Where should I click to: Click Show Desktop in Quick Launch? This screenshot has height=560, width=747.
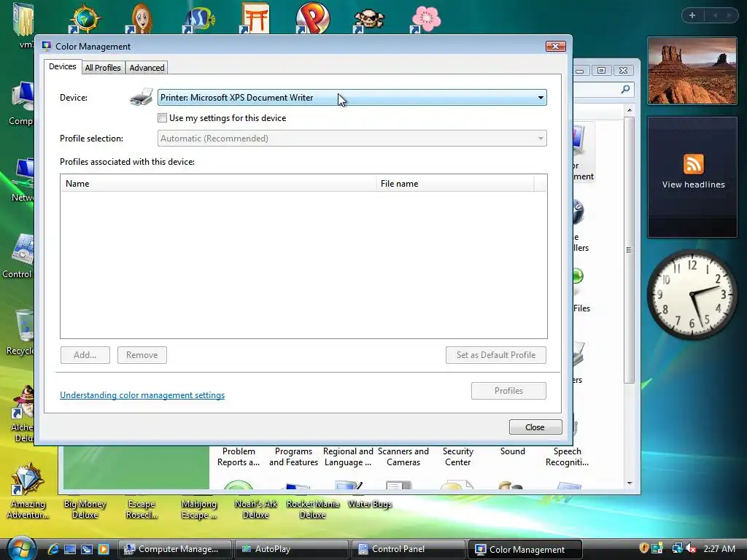(x=70, y=549)
